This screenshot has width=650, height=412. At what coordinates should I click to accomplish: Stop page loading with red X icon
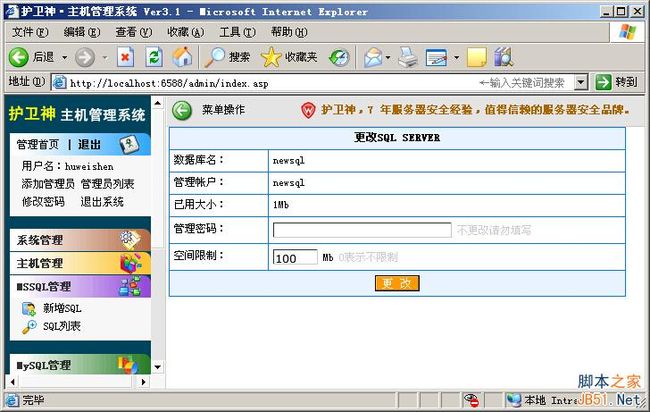[125, 57]
